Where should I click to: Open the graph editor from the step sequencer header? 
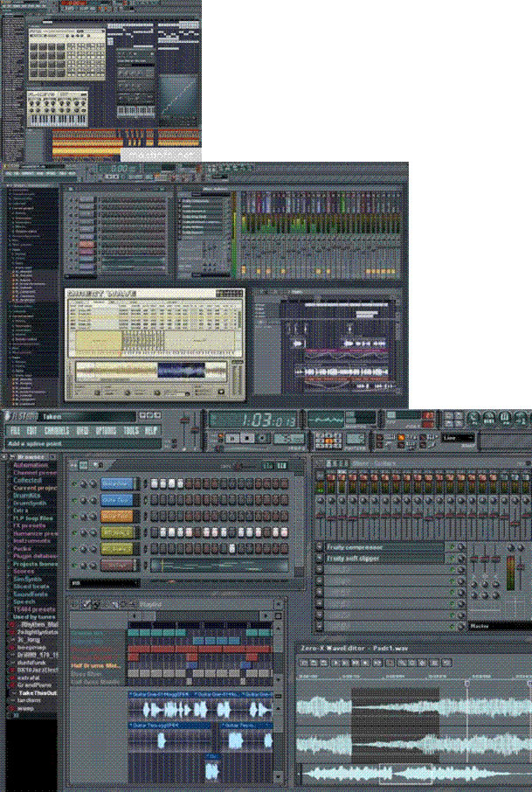pos(269,465)
